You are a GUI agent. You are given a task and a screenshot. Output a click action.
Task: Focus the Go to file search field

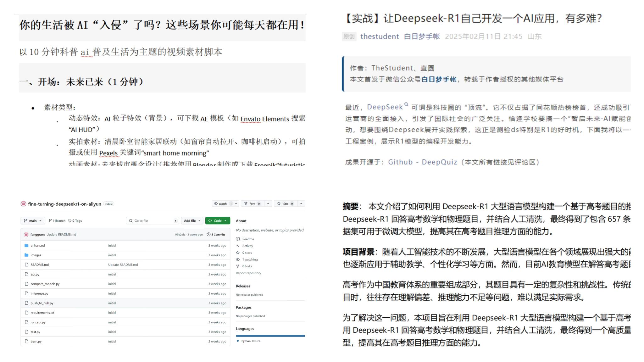153,221
